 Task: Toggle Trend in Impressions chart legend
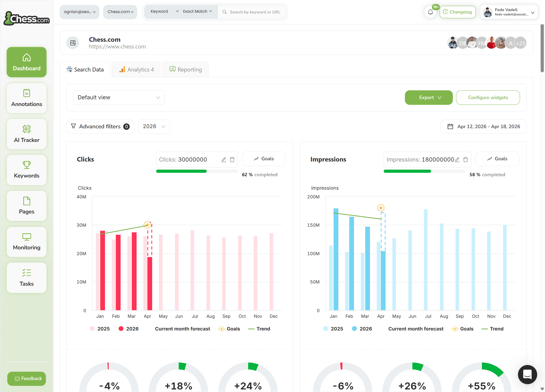[x=493, y=329]
